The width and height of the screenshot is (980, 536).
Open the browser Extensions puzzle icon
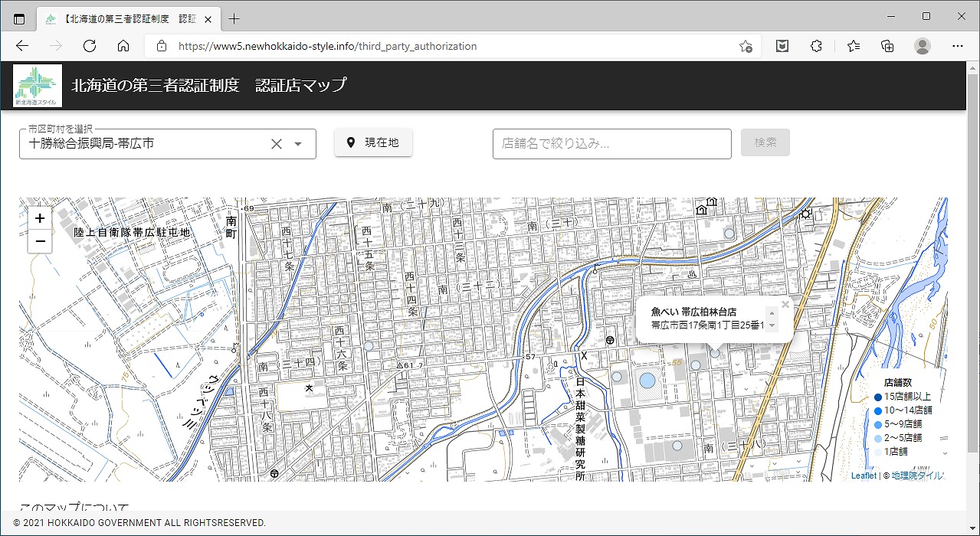tap(816, 46)
